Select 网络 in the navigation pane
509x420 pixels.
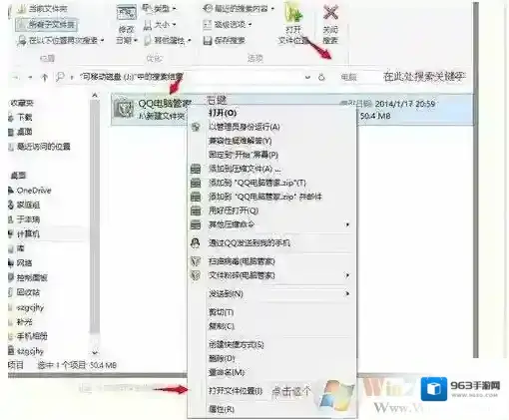[24, 263]
